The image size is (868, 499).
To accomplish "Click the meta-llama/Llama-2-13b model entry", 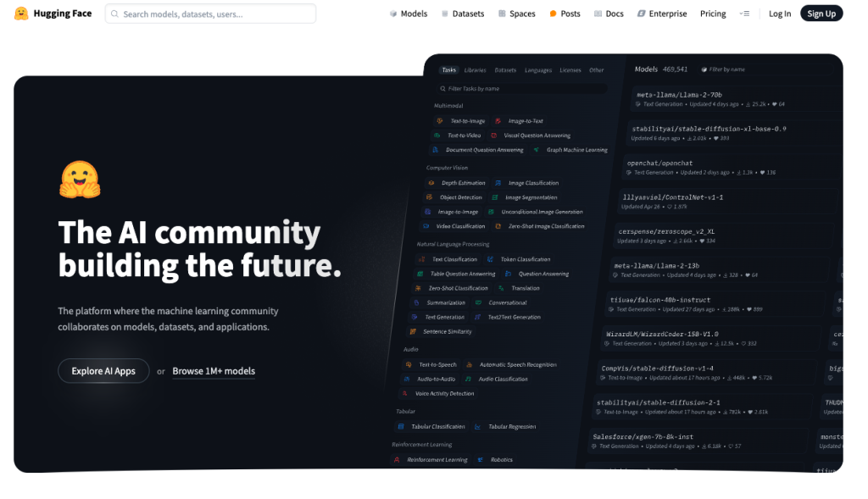I will [x=720, y=270].
